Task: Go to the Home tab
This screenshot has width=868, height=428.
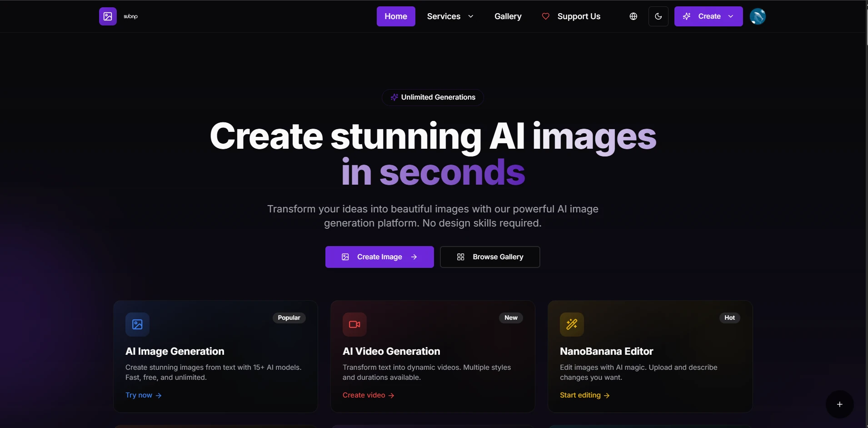Action: [396, 16]
